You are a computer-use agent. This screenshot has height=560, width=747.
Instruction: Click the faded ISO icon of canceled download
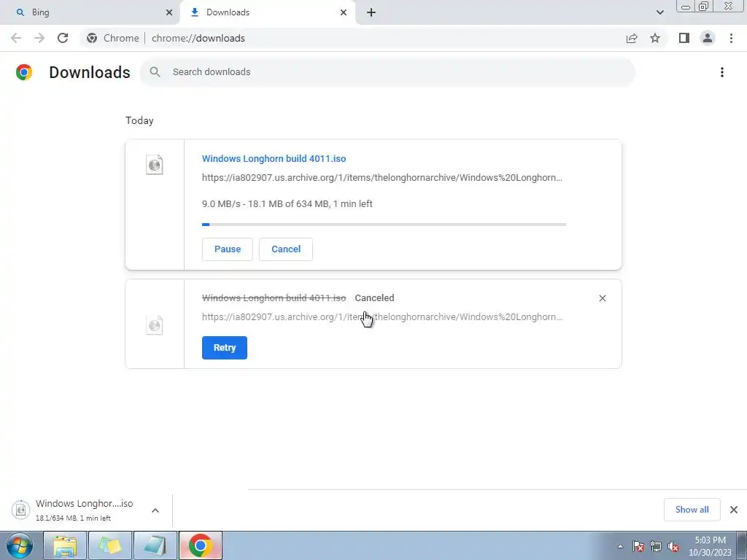[x=155, y=324]
